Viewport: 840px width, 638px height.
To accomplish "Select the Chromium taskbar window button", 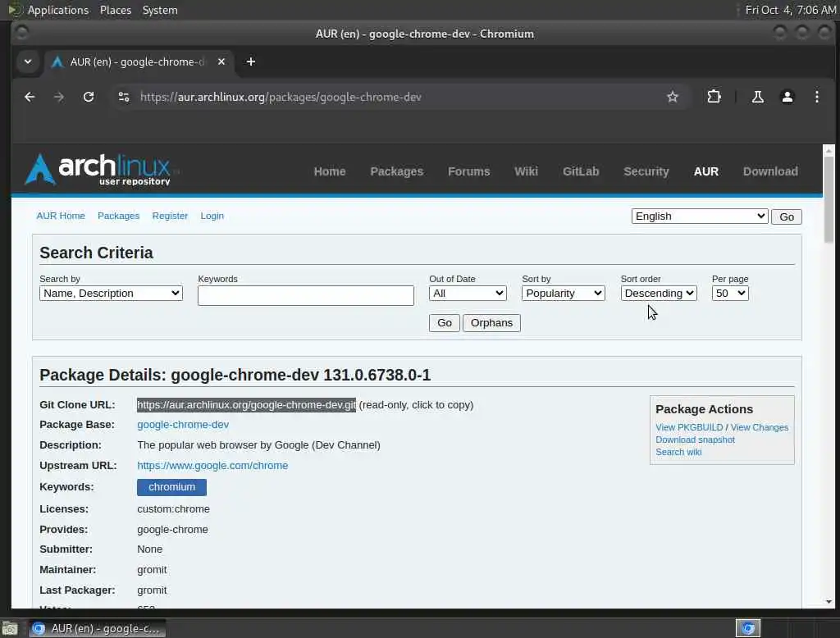I will (x=98, y=628).
